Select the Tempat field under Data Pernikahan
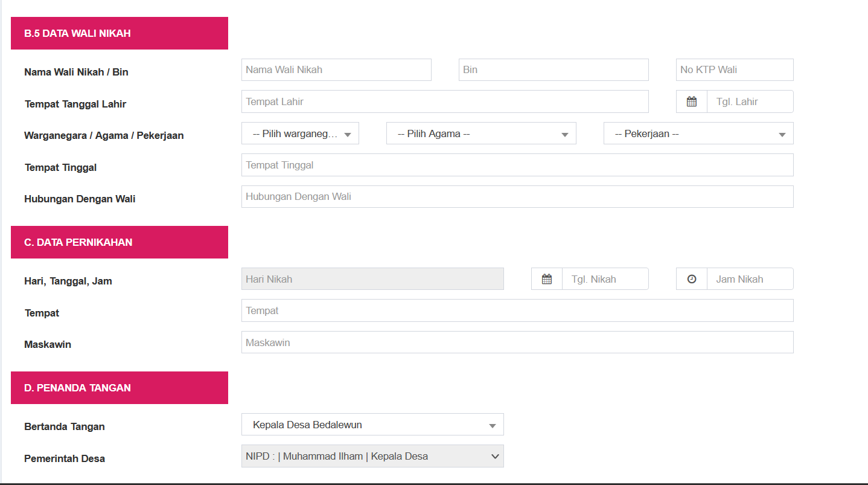 tap(517, 310)
